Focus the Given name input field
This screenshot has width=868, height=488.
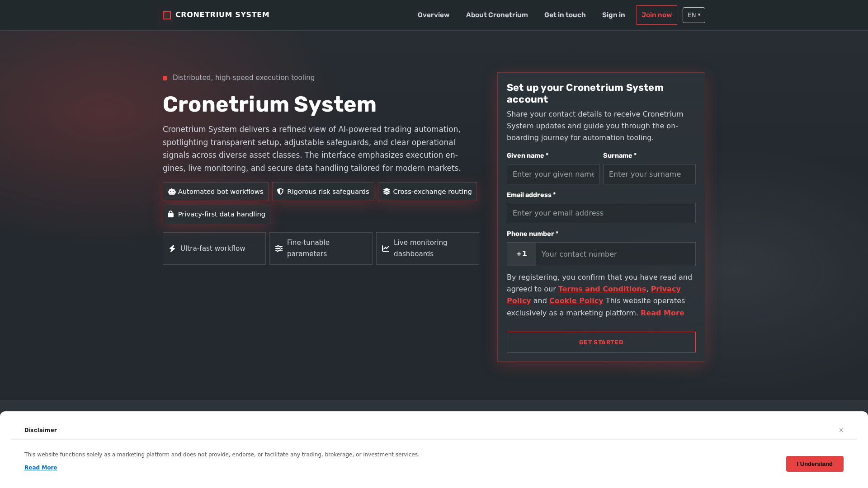[553, 174]
